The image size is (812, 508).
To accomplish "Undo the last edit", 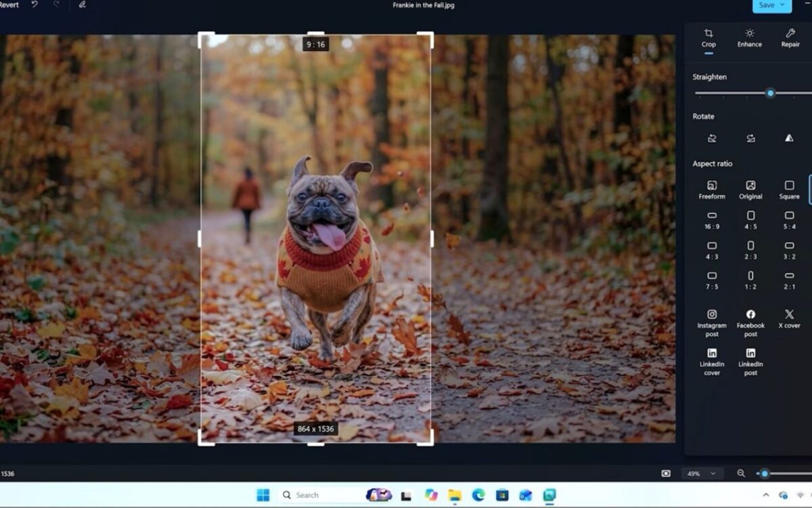I will click(x=35, y=5).
